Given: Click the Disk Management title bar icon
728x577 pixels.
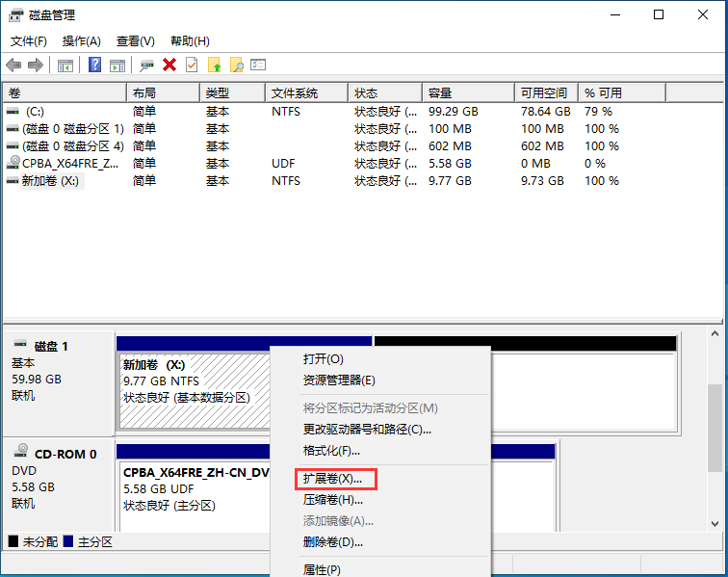Looking at the screenshot, I should 15,15.
